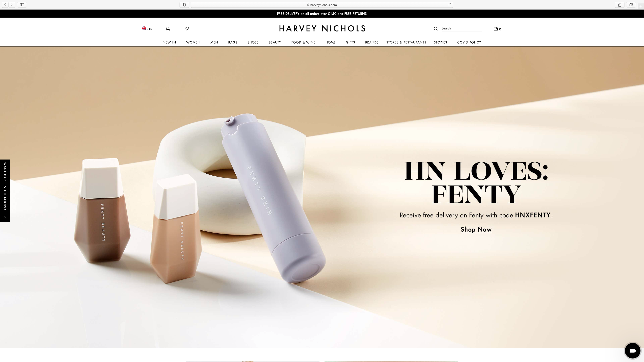644x362 pixels.
Task: Click the Shop Now link
Action: coord(476,229)
